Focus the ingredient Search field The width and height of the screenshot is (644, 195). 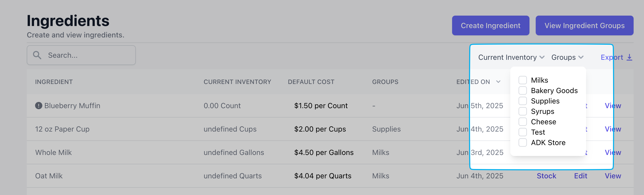point(81,55)
